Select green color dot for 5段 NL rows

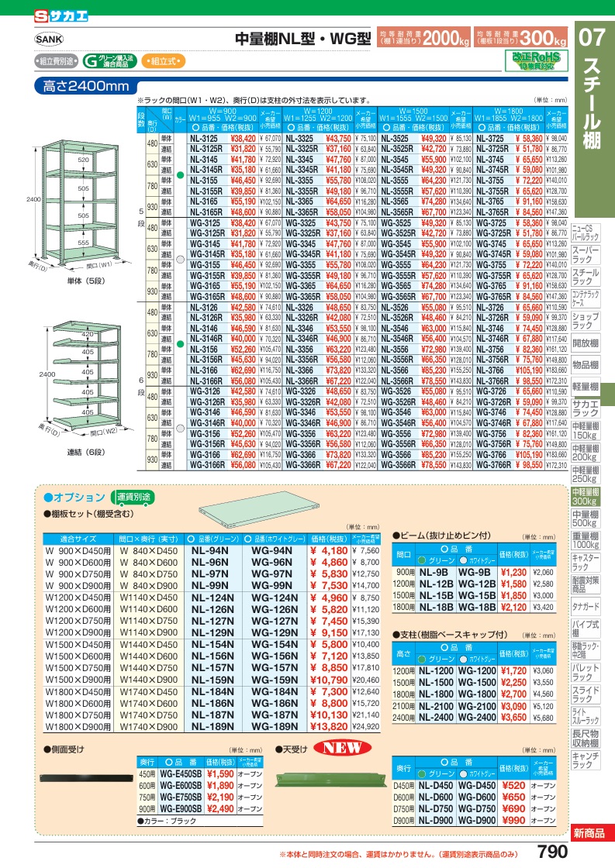coord(180,175)
